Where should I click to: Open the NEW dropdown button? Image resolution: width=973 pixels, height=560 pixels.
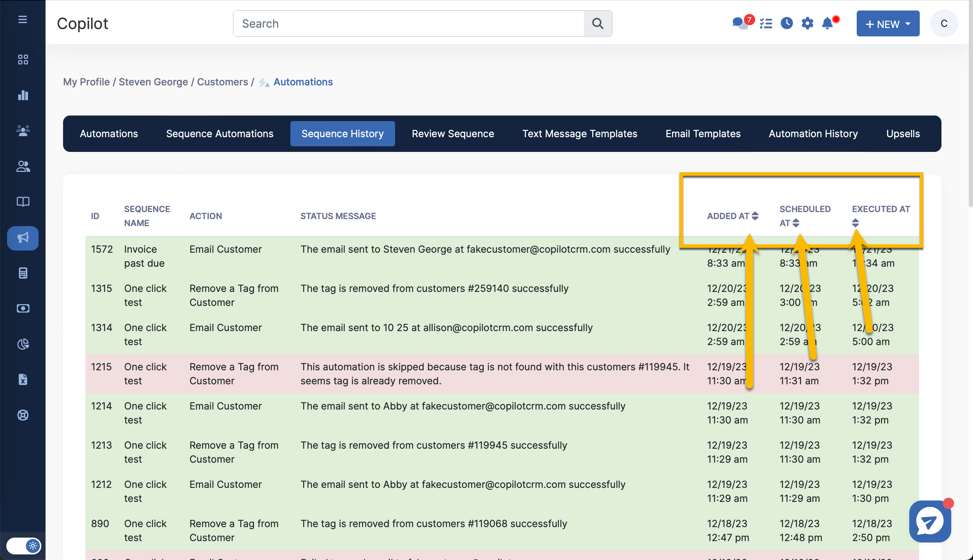pyautogui.click(x=888, y=23)
